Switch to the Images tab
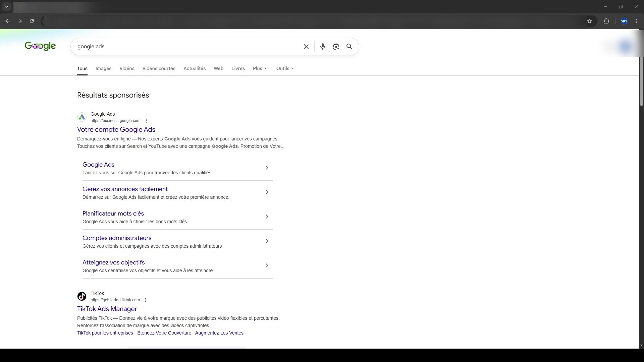Viewport: 644px width, 362px height. pyautogui.click(x=103, y=68)
